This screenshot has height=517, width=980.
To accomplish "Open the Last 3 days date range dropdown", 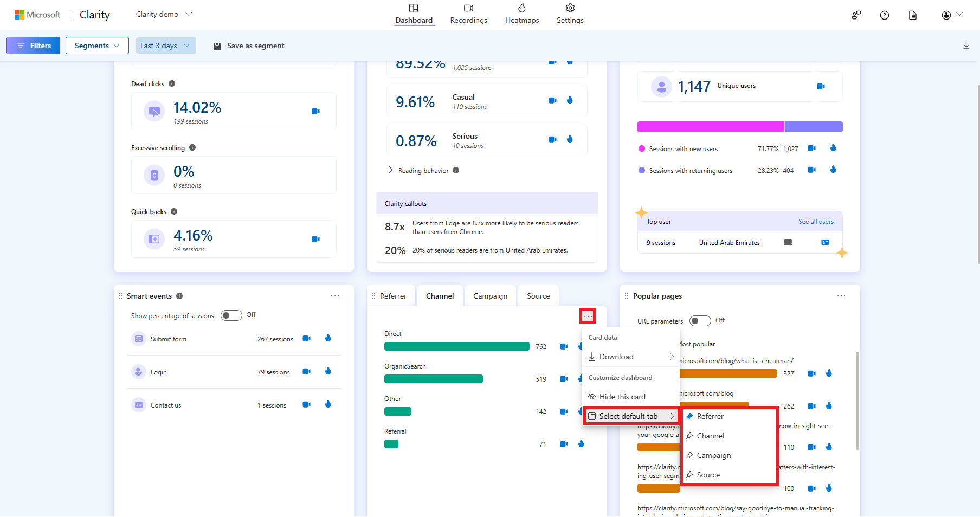I will coord(165,46).
